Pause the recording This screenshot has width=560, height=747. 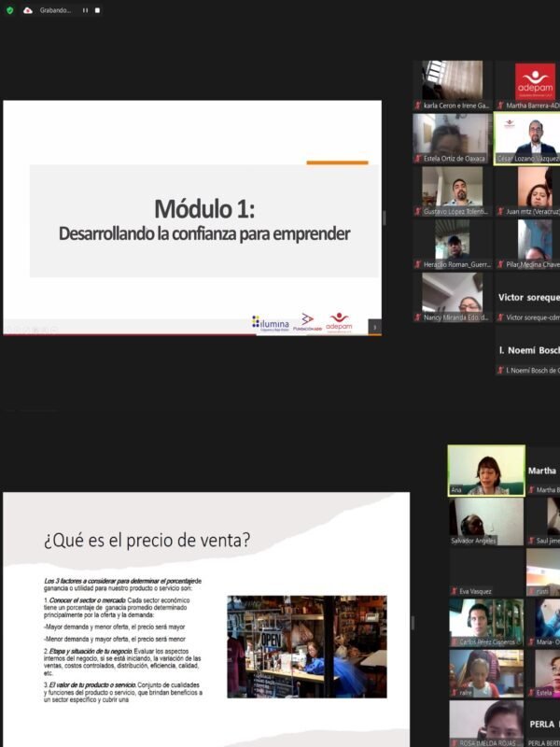pyautogui.click(x=85, y=10)
